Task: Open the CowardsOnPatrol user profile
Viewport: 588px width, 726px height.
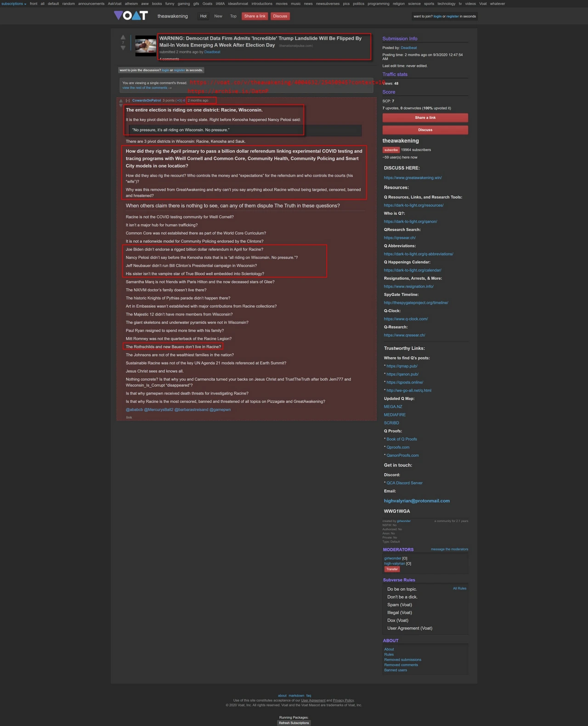Action: (x=147, y=101)
